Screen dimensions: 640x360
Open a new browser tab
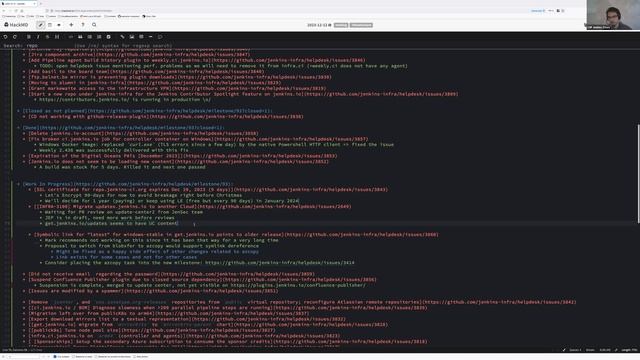pyautogui.click(x=40, y=3)
